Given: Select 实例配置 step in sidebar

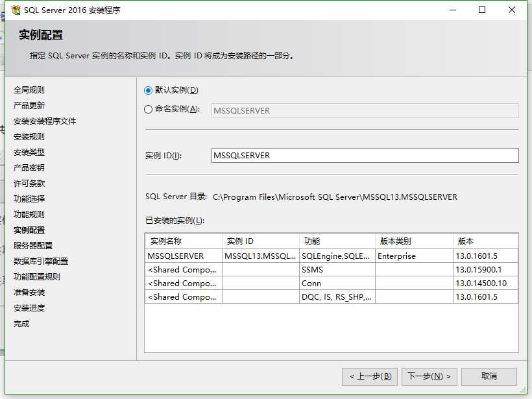Looking at the screenshot, I should click(x=29, y=230).
